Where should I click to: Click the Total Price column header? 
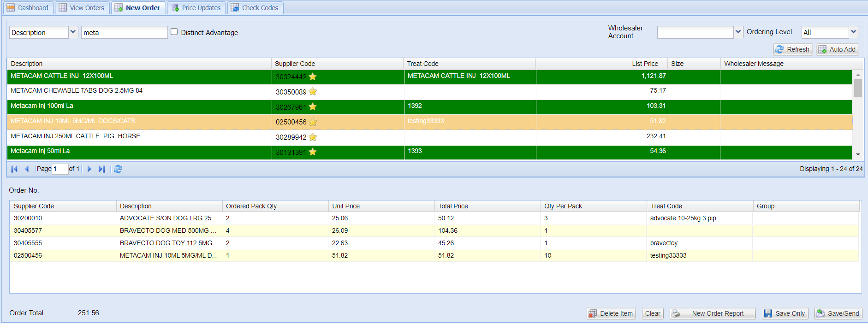(x=488, y=206)
